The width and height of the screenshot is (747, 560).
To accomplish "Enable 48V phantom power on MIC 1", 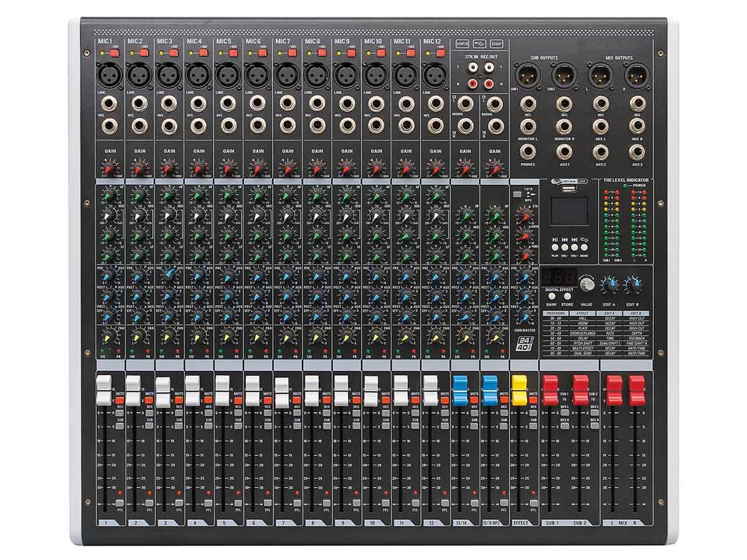I will pos(113,54).
